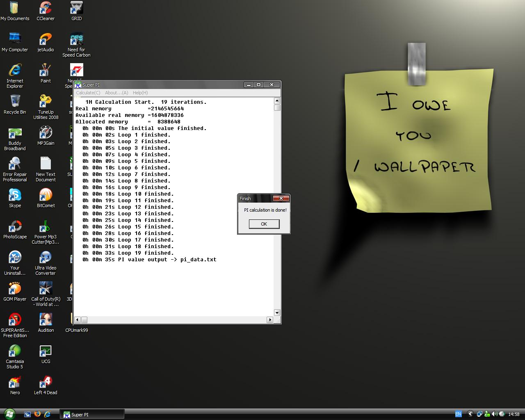This screenshot has height=420, width=525.
Task: Launch the UCG shortcut
Action: [46, 354]
